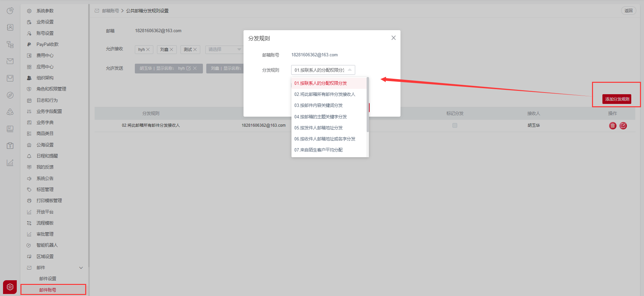Click the pie chart icon in the left rail

(10, 11)
